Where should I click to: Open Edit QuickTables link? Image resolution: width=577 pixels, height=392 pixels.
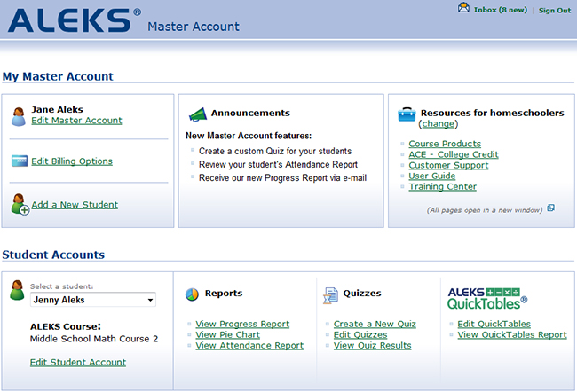(494, 324)
